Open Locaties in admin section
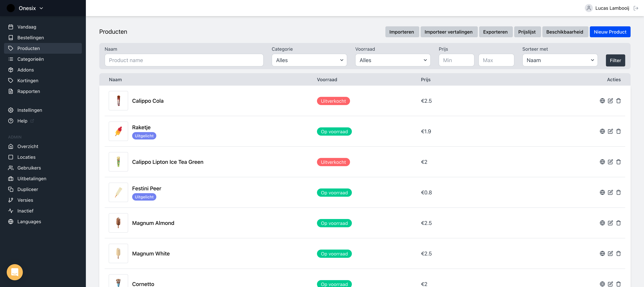 pos(43,157)
